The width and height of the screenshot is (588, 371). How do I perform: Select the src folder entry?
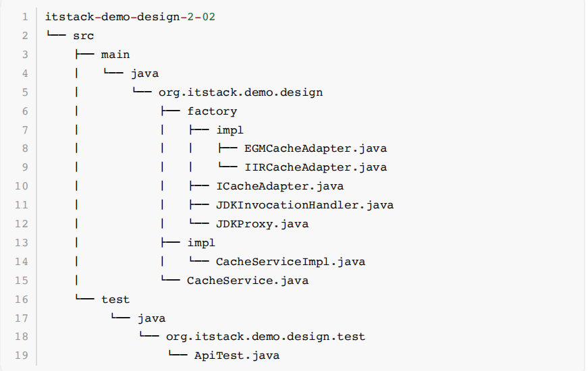pyautogui.click(x=84, y=36)
